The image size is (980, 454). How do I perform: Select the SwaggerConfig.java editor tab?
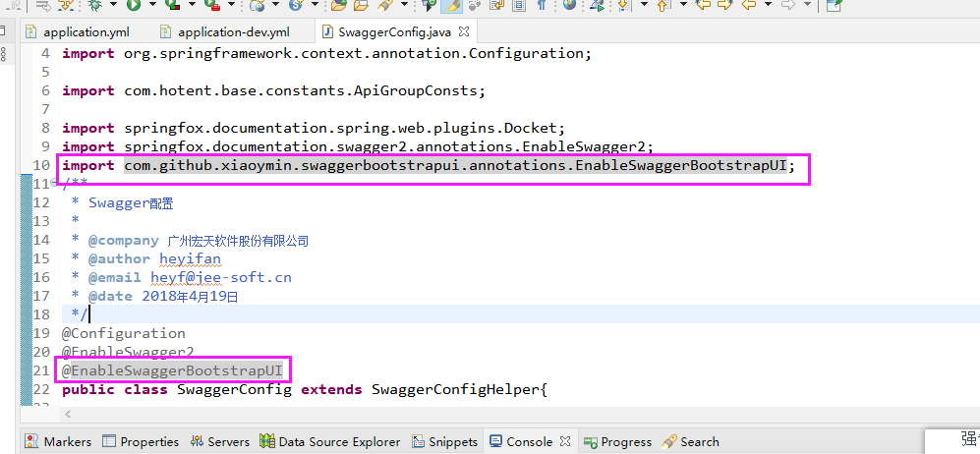(x=394, y=31)
